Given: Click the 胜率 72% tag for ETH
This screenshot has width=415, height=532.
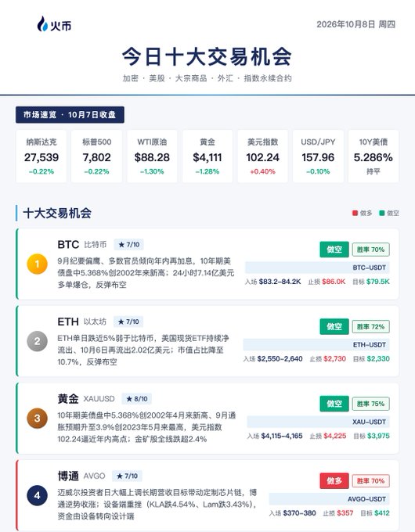Looking at the screenshot, I should (x=371, y=327).
